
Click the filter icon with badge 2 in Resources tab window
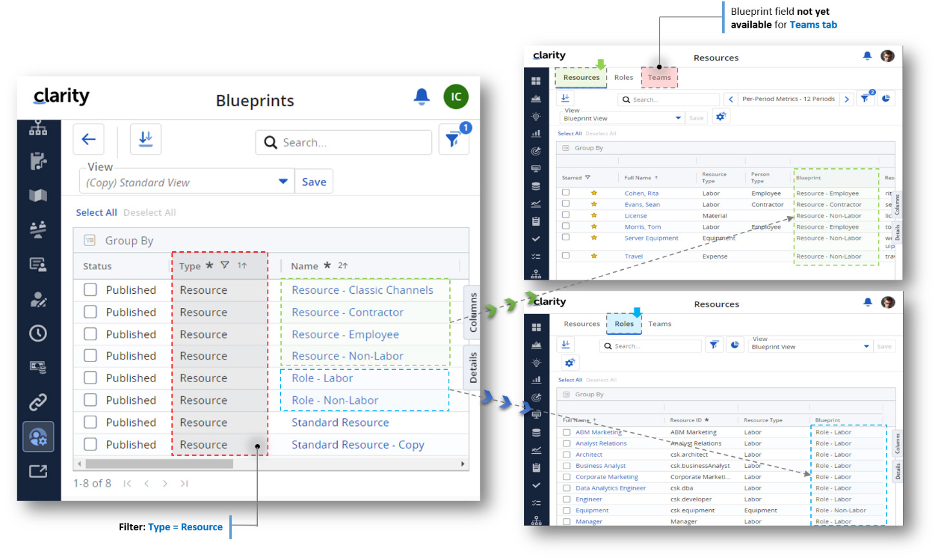(x=865, y=99)
